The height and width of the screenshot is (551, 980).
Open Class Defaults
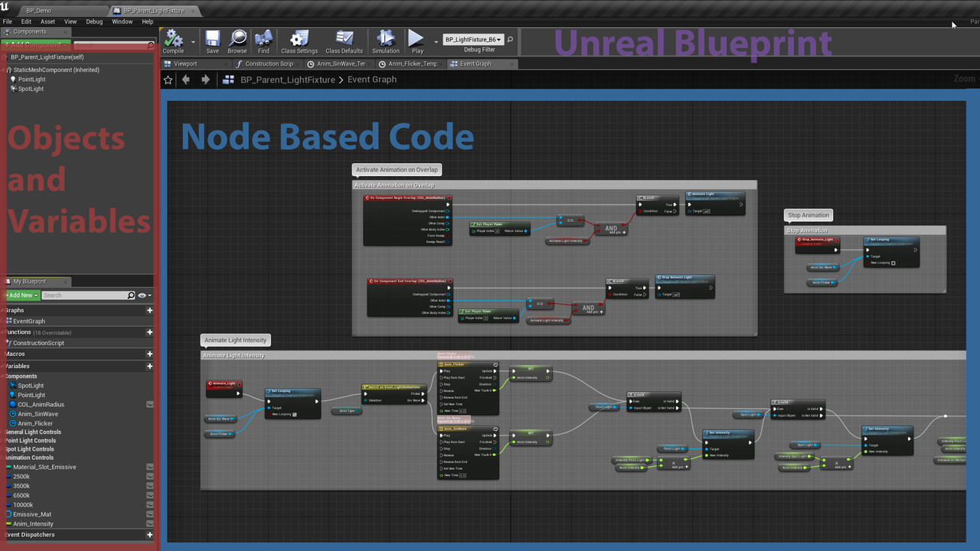click(344, 41)
